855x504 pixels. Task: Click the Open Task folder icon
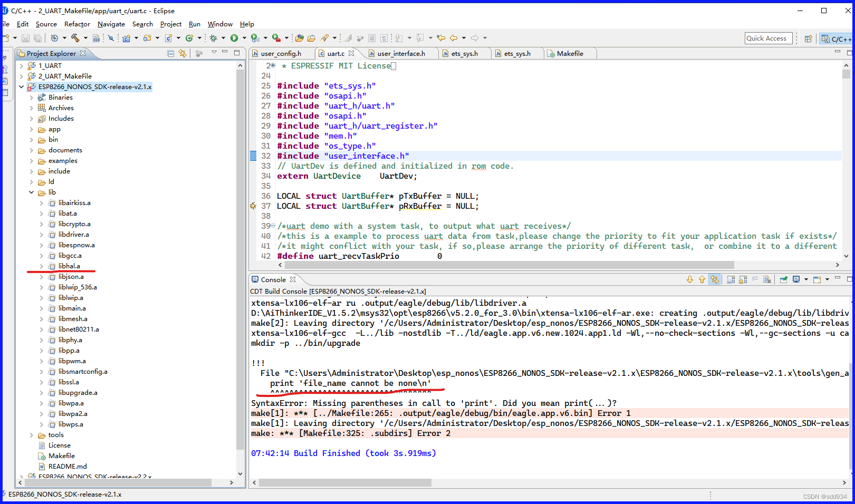[x=311, y=38]
